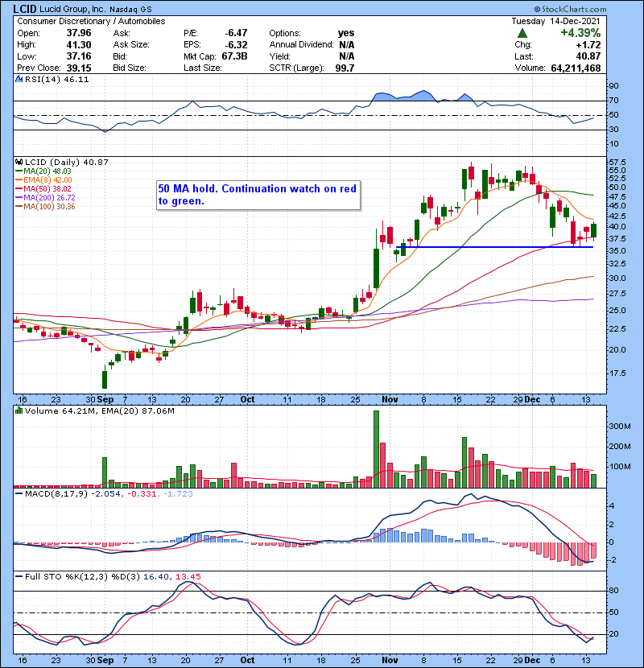Image resolution: width=644 pixels, height=668 pixels.
Task: Click the "Ask Size:" label
Action: (131, 45)
